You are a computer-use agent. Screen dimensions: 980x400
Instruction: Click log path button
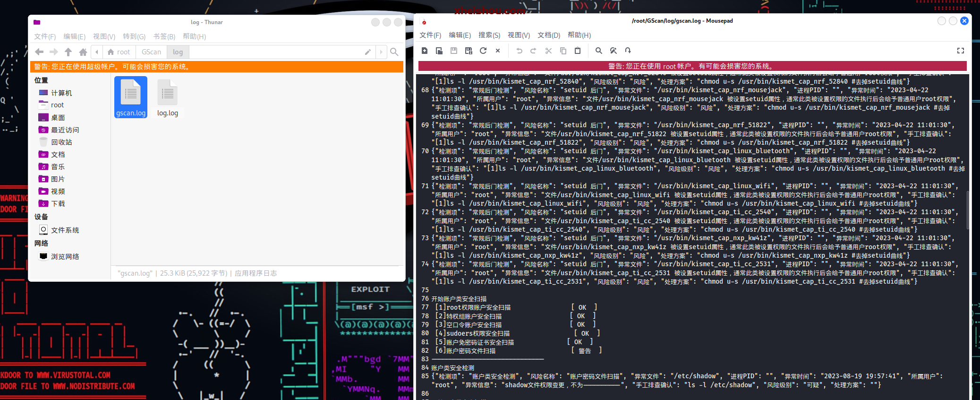pyautogui.click(x=178, y=52)
